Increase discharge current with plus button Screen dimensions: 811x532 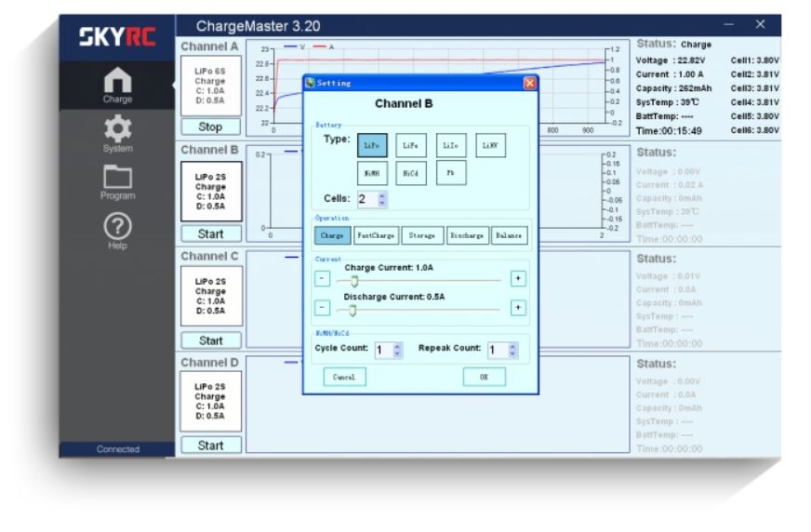tap(518, 308)
